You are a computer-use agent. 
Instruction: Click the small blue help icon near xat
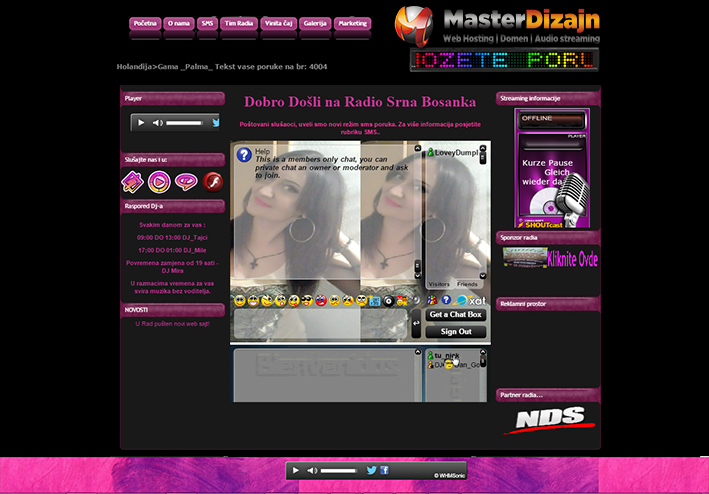(x=446, y=300)
